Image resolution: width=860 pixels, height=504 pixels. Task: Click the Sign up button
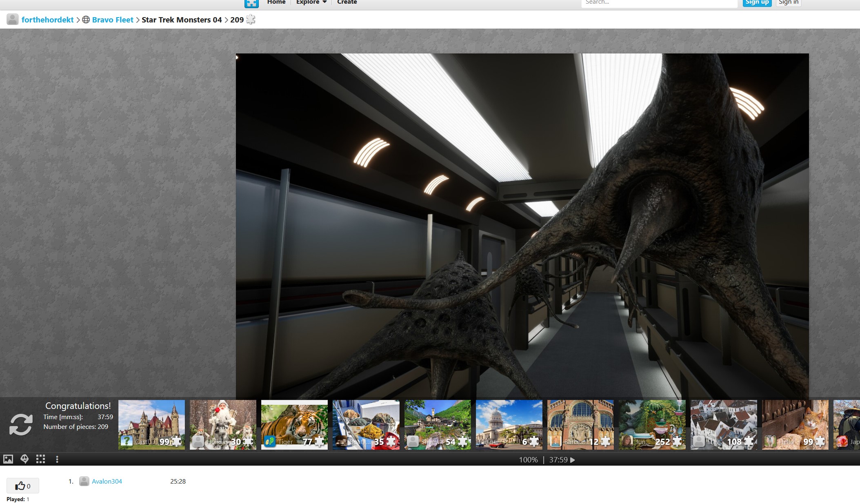click(757, 3)
